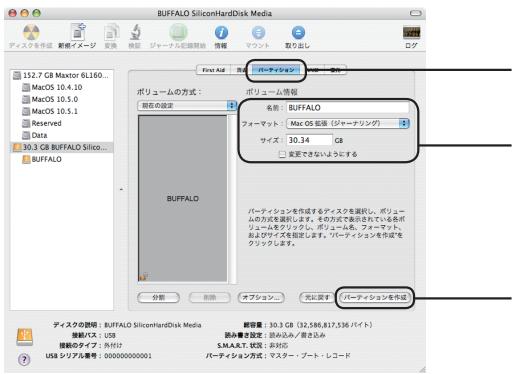Click the Mount (マウント) toolbar icon
The image size is (518, 374).
click(258, 33)
